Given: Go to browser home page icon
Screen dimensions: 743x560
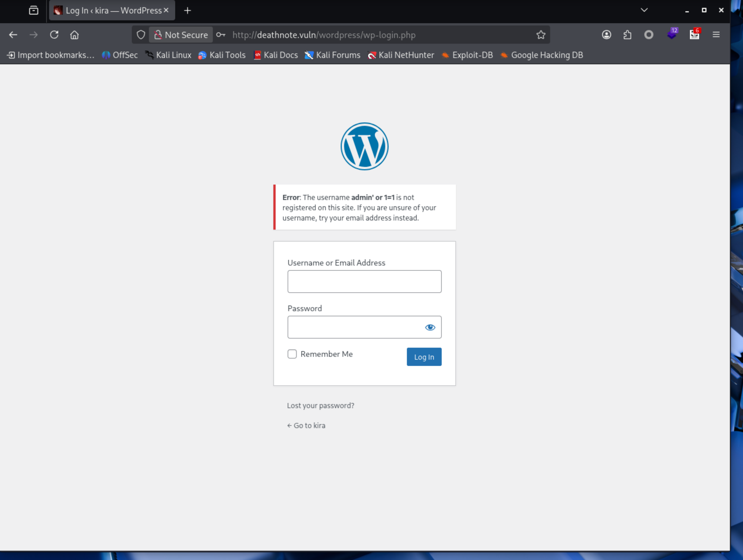Looking at the screenshot, I should click(75, 35).
